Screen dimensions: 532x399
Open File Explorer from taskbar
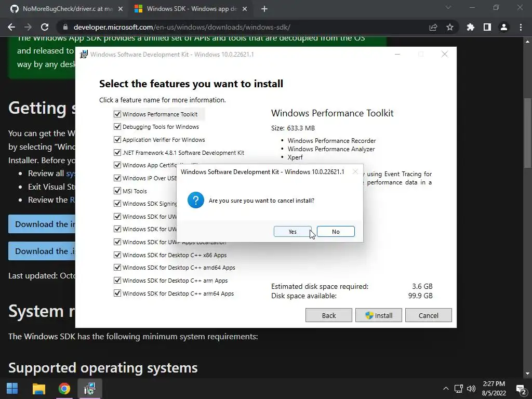[x=38, y=389]
